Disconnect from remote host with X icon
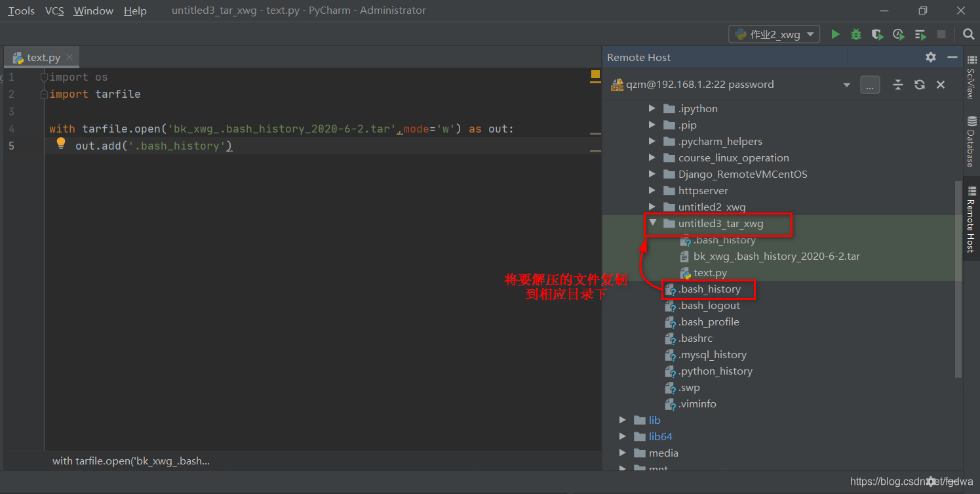This screenshot has height=494, width=980. [941, 85]
